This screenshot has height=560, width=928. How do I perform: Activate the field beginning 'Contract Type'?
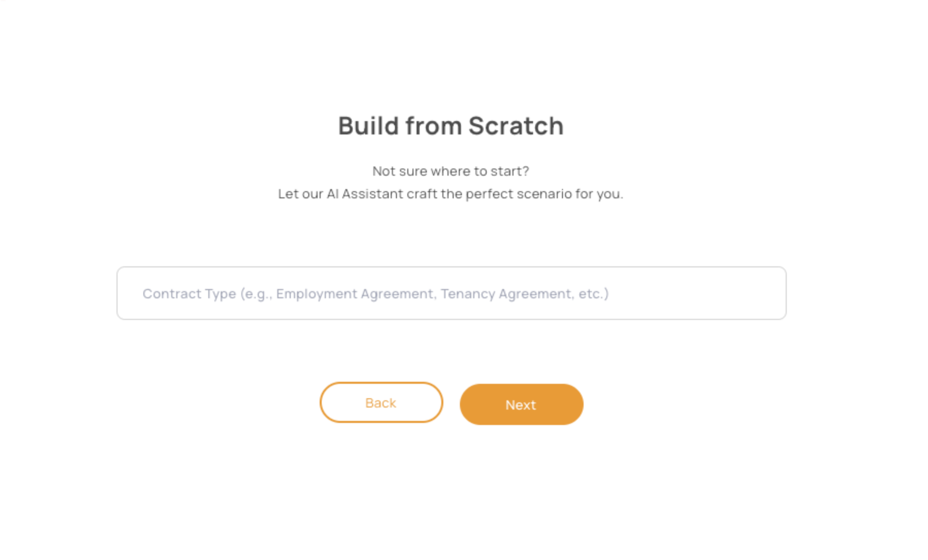tap(451, 293)
